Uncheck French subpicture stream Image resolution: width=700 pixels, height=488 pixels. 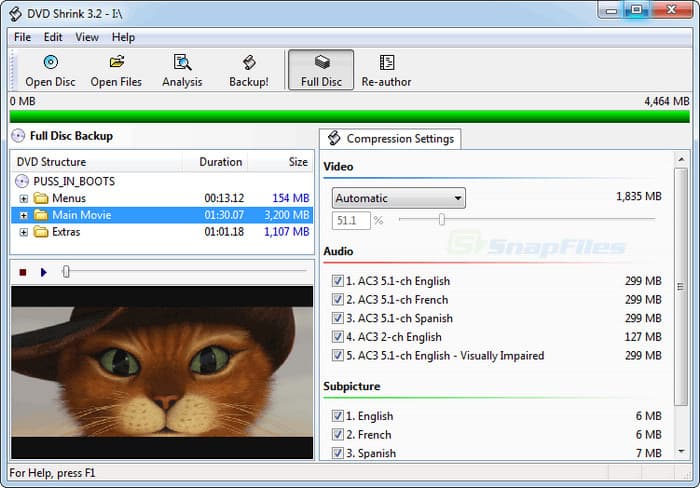(338, 434)
